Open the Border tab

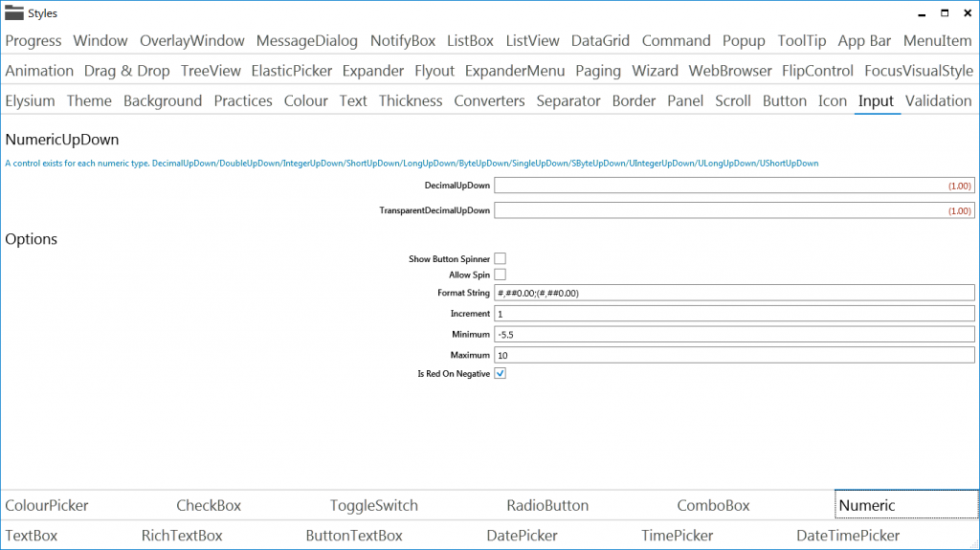[x=634, y=100]
